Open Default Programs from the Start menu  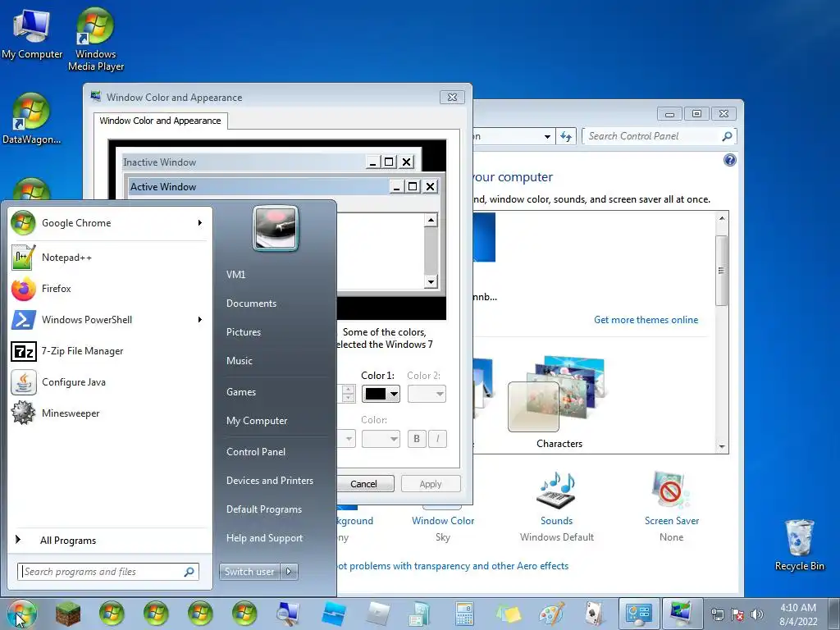click(x=263, y=509)
